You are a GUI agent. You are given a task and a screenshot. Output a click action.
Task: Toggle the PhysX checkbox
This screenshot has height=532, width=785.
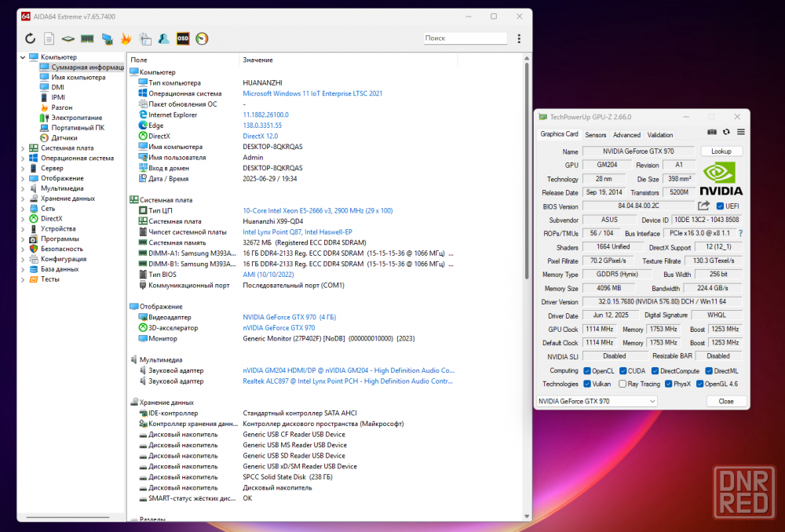[668, 384]
